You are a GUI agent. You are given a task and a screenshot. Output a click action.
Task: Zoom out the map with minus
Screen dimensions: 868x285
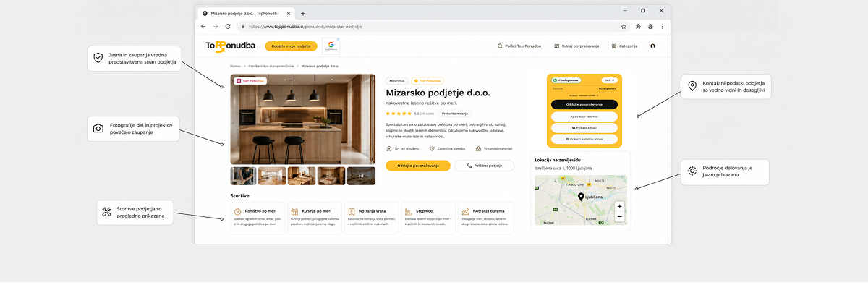click(x=619, y=216)
